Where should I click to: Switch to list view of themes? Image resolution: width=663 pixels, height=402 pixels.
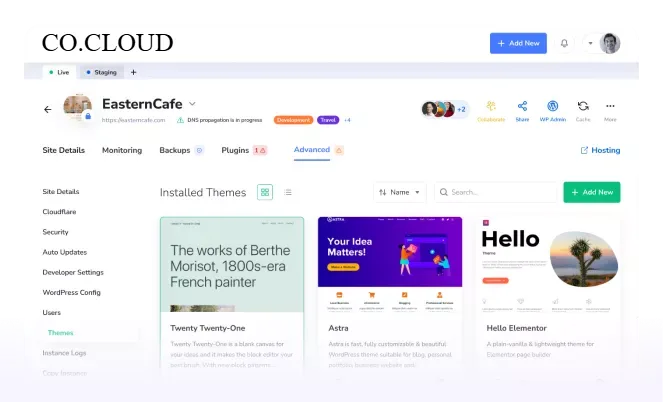tap(288, 192)
